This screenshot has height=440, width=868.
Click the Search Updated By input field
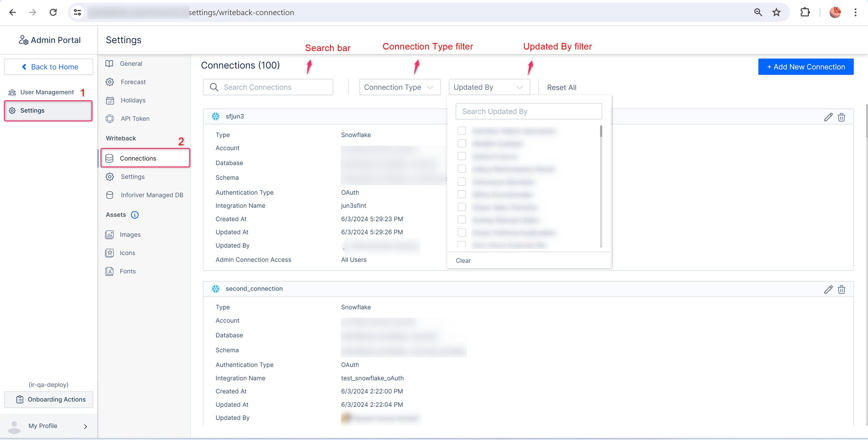tap(528, 111)
